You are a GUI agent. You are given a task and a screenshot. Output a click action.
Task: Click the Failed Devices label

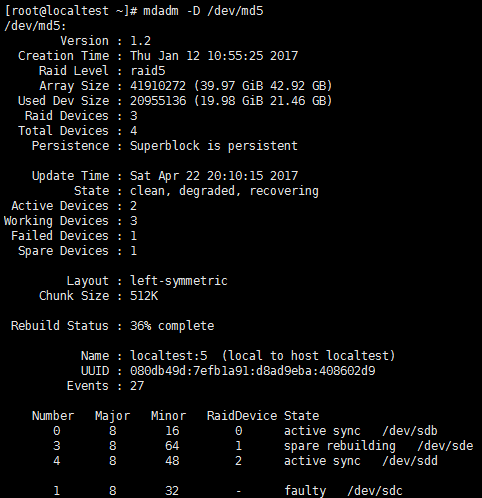coord(60,236)
